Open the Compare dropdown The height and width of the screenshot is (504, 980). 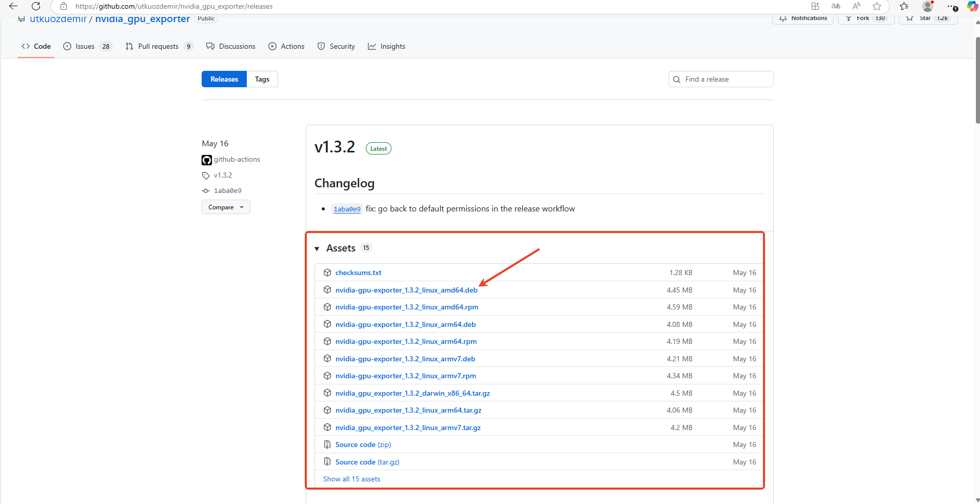(226, 207)
